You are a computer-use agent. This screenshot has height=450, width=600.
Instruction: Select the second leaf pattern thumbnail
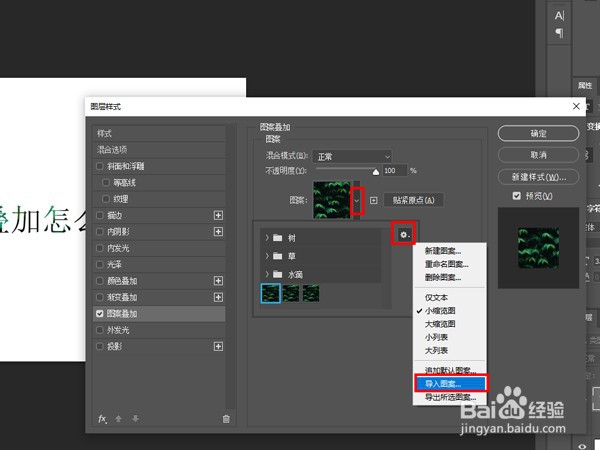291,293
